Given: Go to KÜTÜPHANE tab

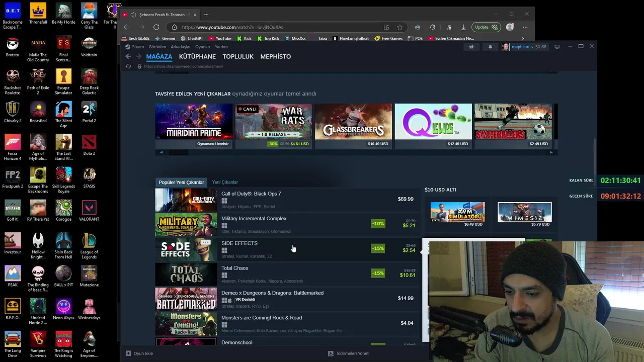Looking at the screenshot, I should point(197,56).
